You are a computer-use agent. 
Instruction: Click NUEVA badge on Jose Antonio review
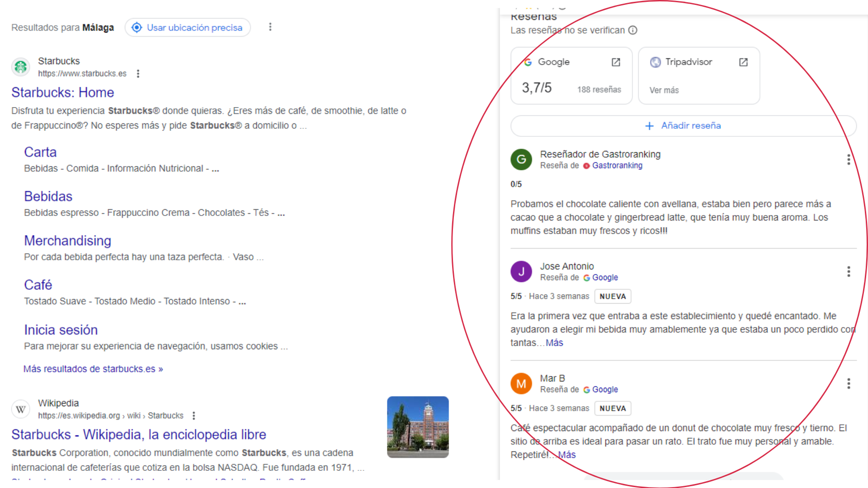point(613,296)
